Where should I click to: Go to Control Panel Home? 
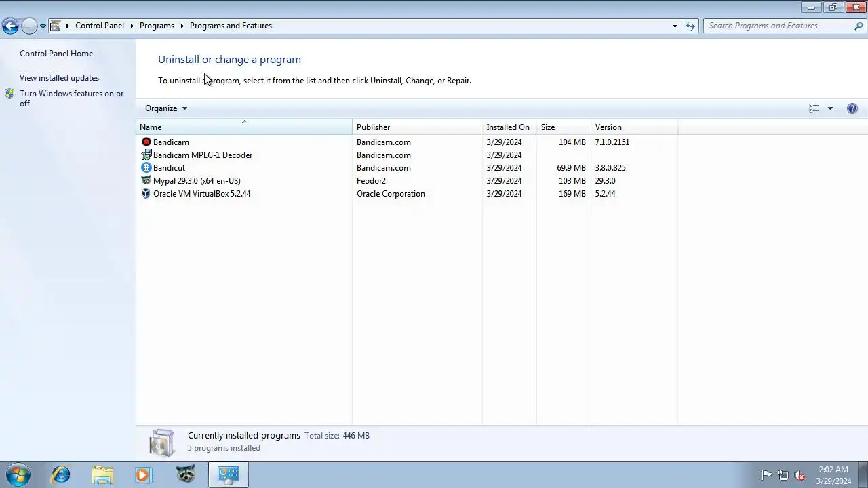tap(56, 54)
